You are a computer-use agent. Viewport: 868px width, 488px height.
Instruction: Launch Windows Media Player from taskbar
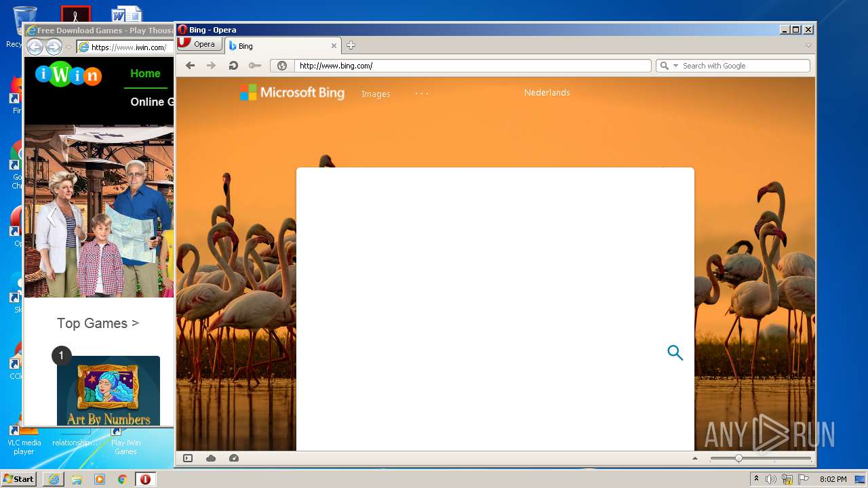tap(100, 479)
